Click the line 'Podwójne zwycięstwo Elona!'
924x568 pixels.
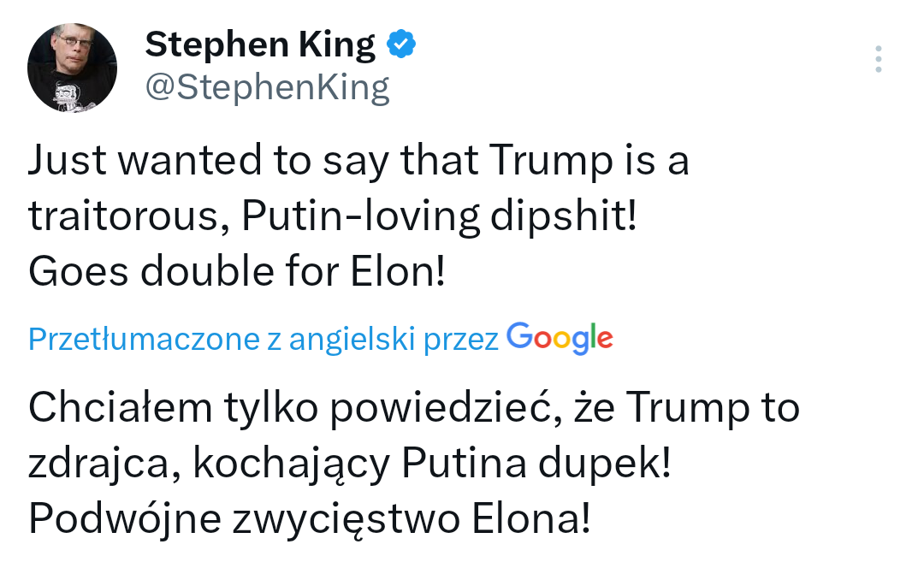[x=309, y=519]
